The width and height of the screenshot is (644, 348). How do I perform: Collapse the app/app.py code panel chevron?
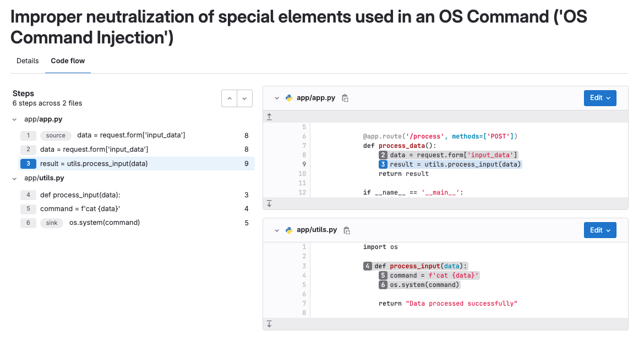(277, 97)
